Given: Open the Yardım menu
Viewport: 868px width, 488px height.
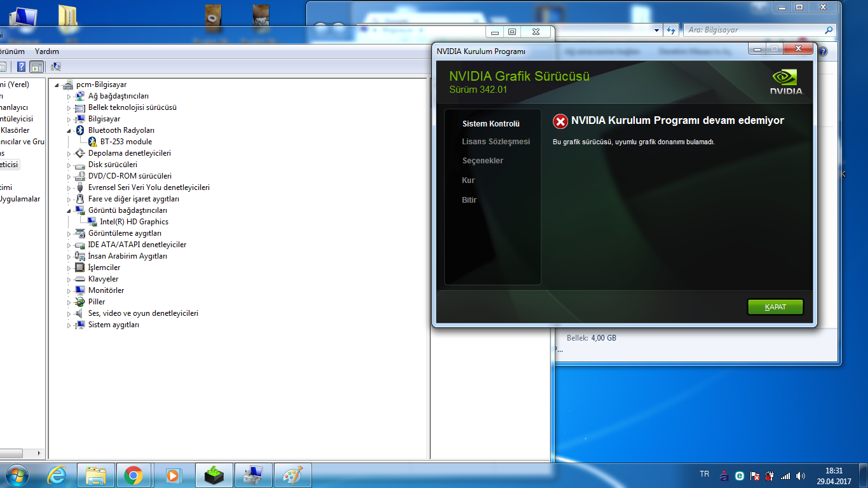Looking at the screenshot, I should coord(47,51).
